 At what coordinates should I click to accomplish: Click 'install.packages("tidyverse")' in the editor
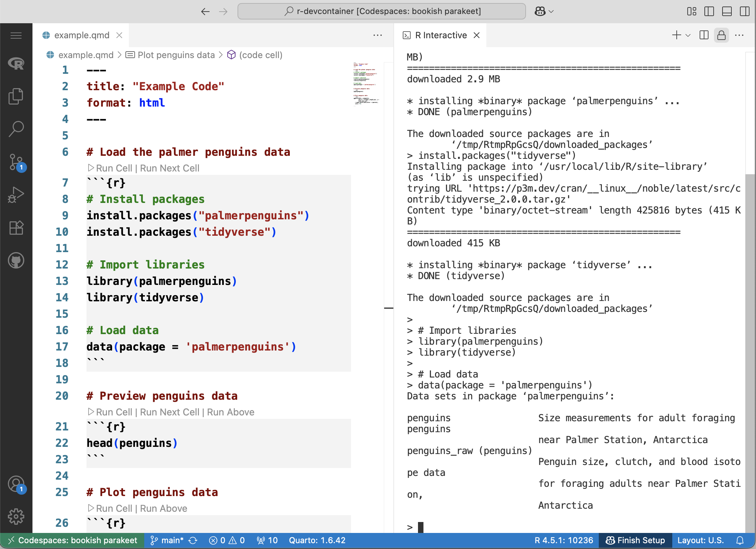click(x=181, y=232)
